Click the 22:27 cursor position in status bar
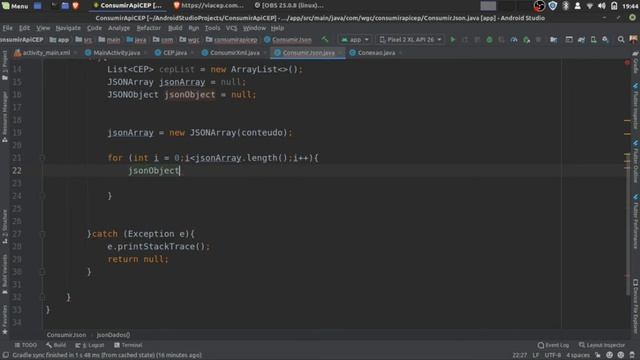This screenshot has height=360, width=640. (x=519, y=355)
